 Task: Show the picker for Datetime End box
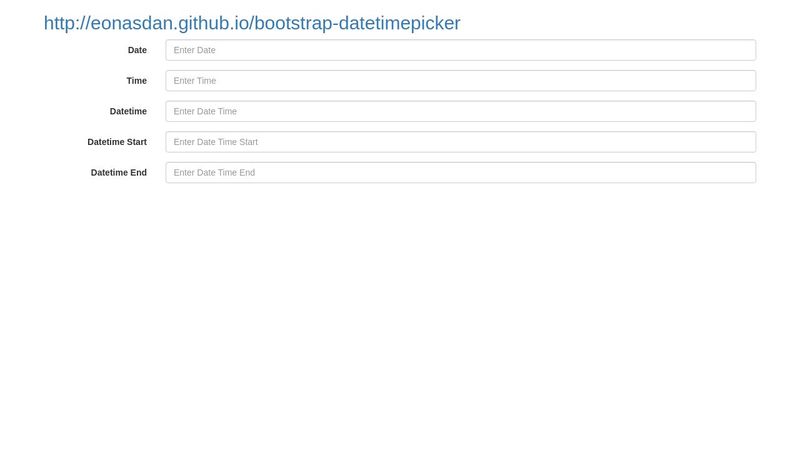tap(461, 172)
